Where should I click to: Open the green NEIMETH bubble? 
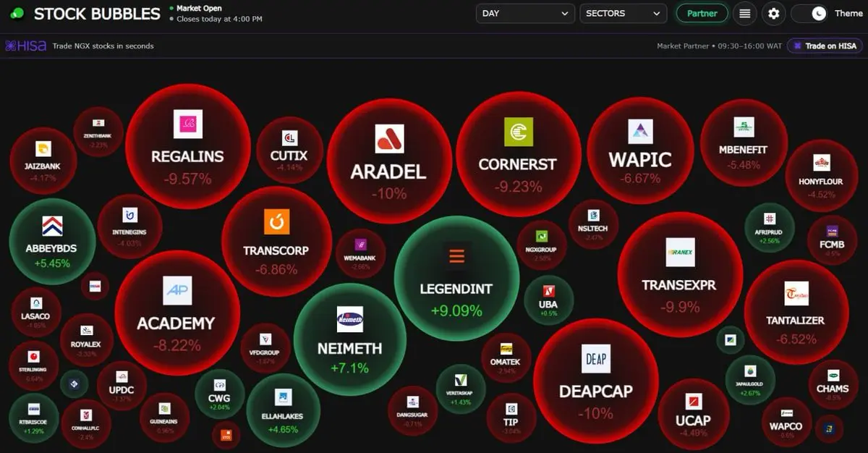click(349, 338)
